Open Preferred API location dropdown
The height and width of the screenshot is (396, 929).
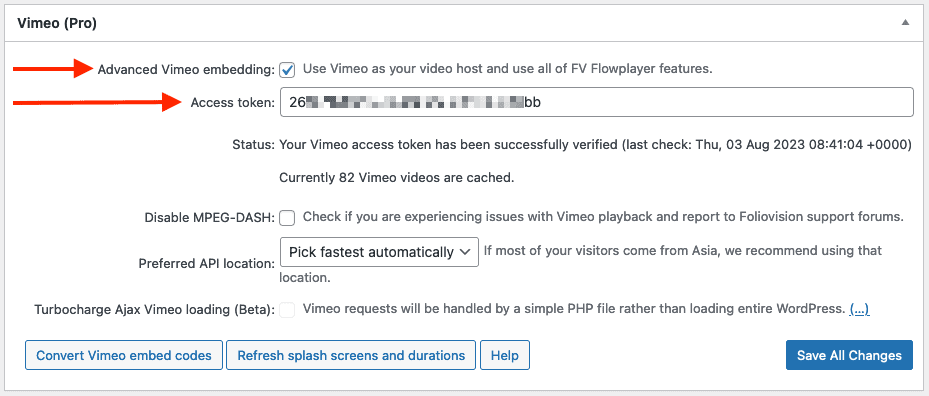tap(379, 252)
